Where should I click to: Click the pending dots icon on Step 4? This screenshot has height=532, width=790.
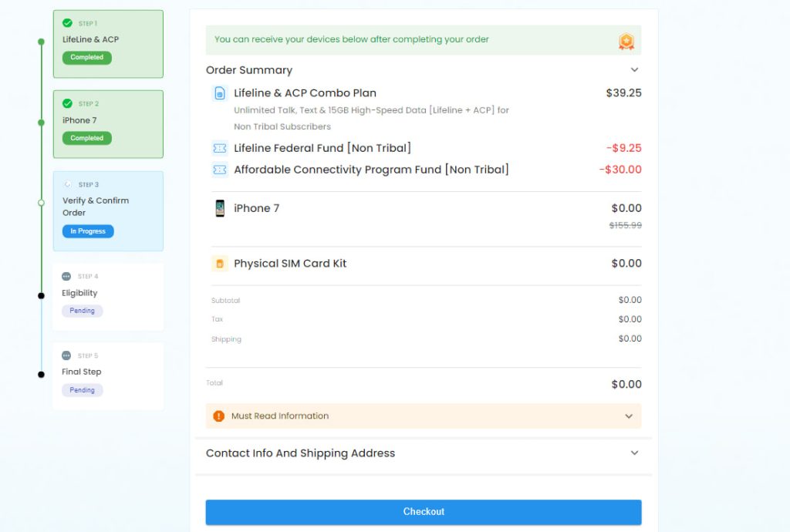(x=66, y=276)
